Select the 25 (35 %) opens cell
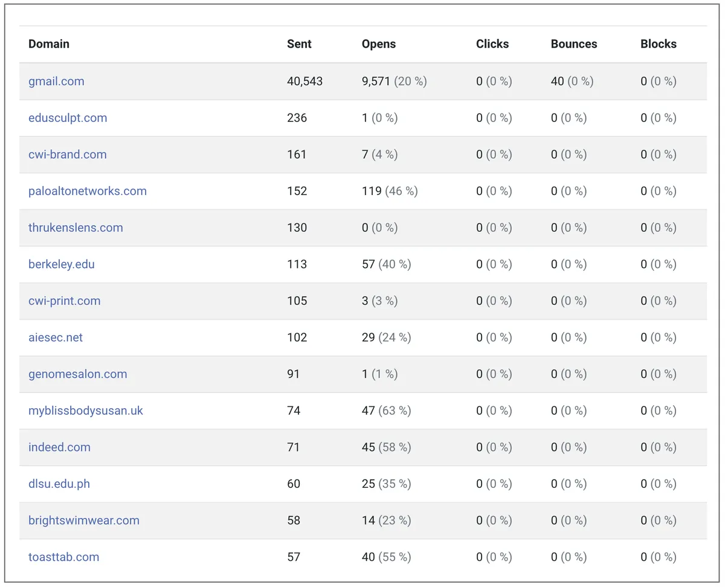 click(x=387, y=484)
